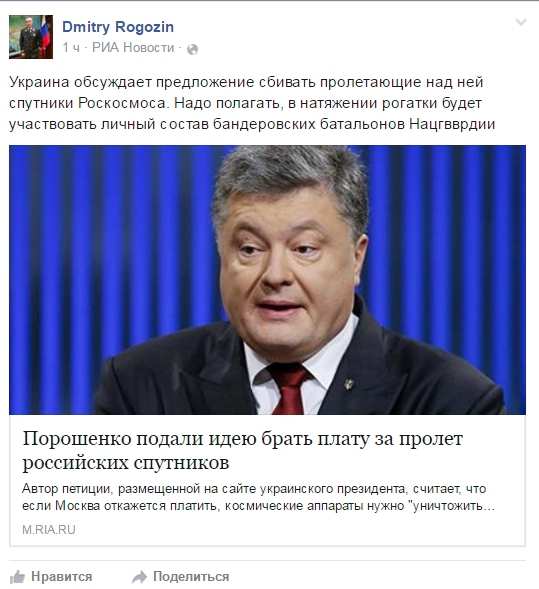Select the "Поделиться" label

(191, 576)
